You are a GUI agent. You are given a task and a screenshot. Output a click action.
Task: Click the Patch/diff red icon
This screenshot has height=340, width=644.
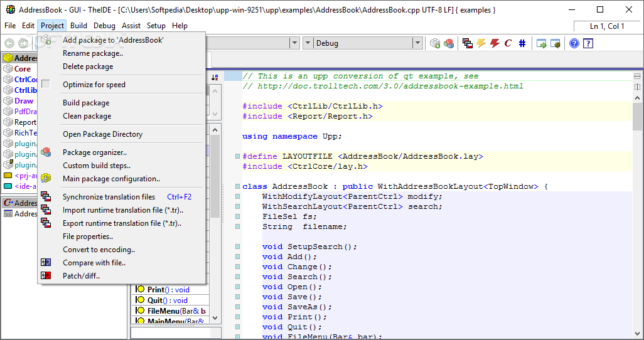(x=46, y=276)
